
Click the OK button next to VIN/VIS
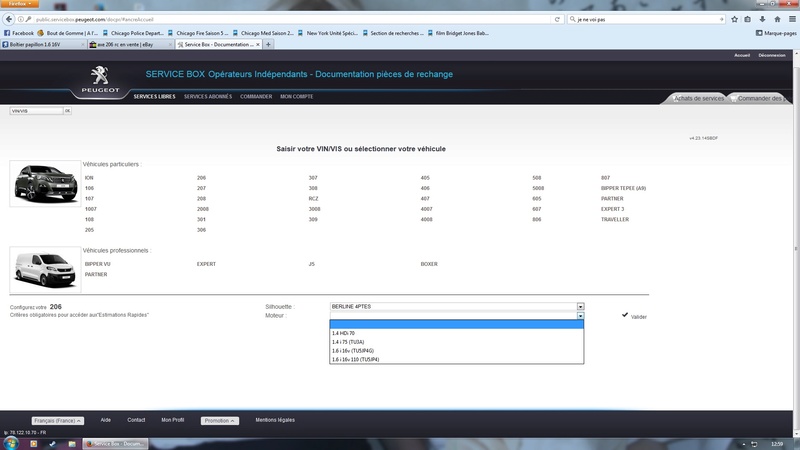click(67, 111)
